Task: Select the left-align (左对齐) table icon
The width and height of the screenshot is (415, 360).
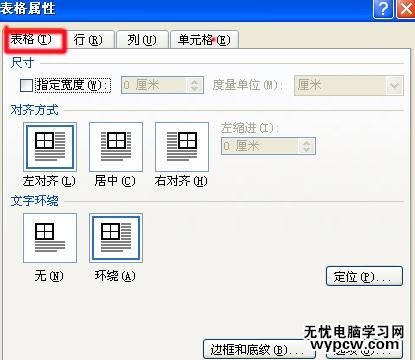Action: point(50,147)
